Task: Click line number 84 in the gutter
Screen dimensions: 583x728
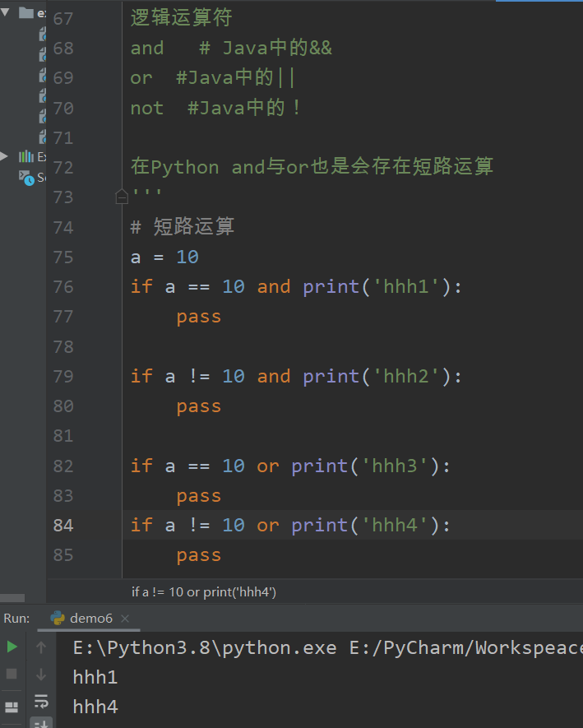Action: (63, 526)
